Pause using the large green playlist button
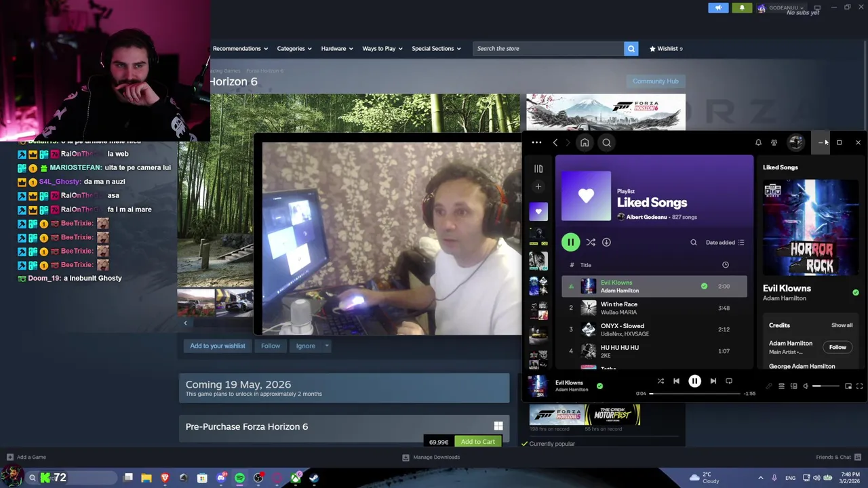Image resolution: width=868 pixels, height=488 pixels. (570, 242)
